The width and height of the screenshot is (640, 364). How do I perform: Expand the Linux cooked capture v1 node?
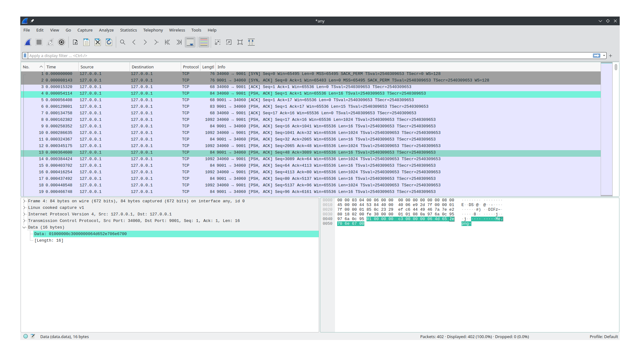coord(24,208)
